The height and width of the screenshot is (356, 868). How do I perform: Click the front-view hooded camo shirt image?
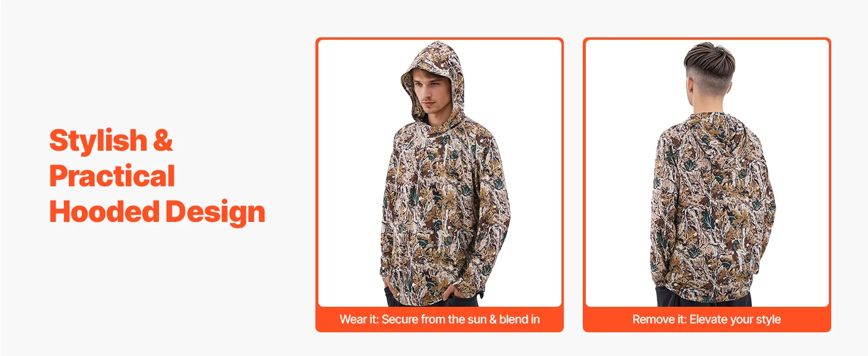click(x=439, y=173)
